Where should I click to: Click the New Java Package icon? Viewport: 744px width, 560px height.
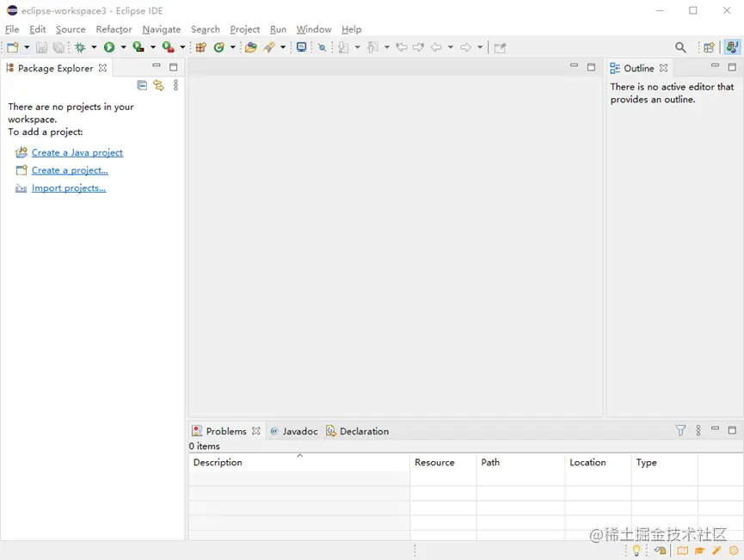pos(201,47)
